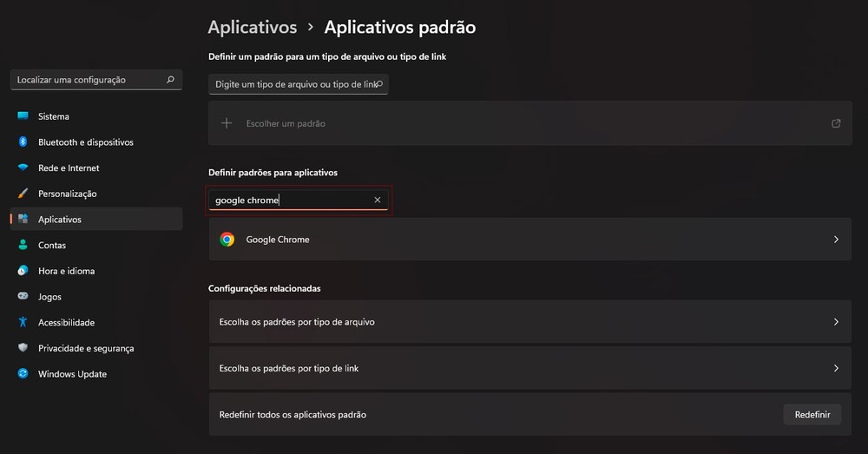Click the Personalização paintbrush icon
Image resolution: width=868 pixels, height=454 pixels.
pyautogui.click(x=23, y=194)
